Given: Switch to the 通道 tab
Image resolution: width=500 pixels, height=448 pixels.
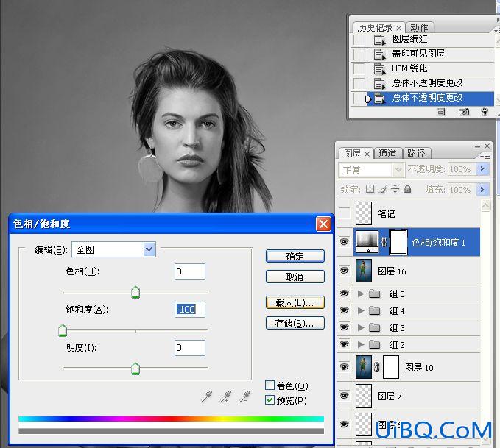Looking at the screenshot, I should [387, 153].
